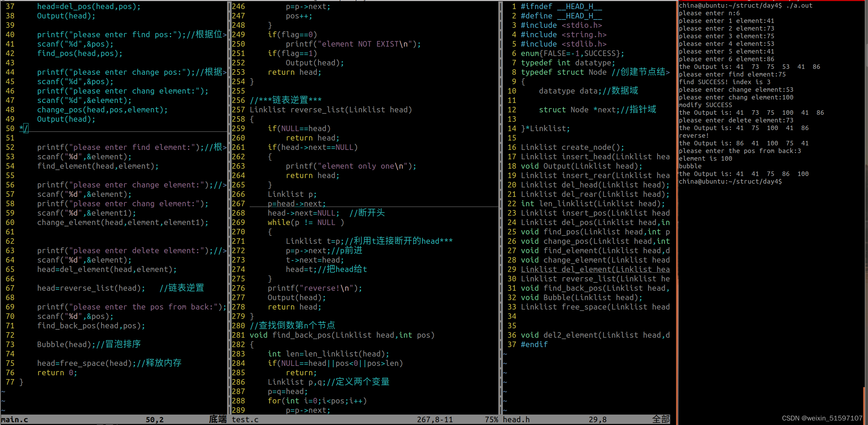The image size is (868, 425).
Task: Click the main.c status bar label
Action: 15,419
